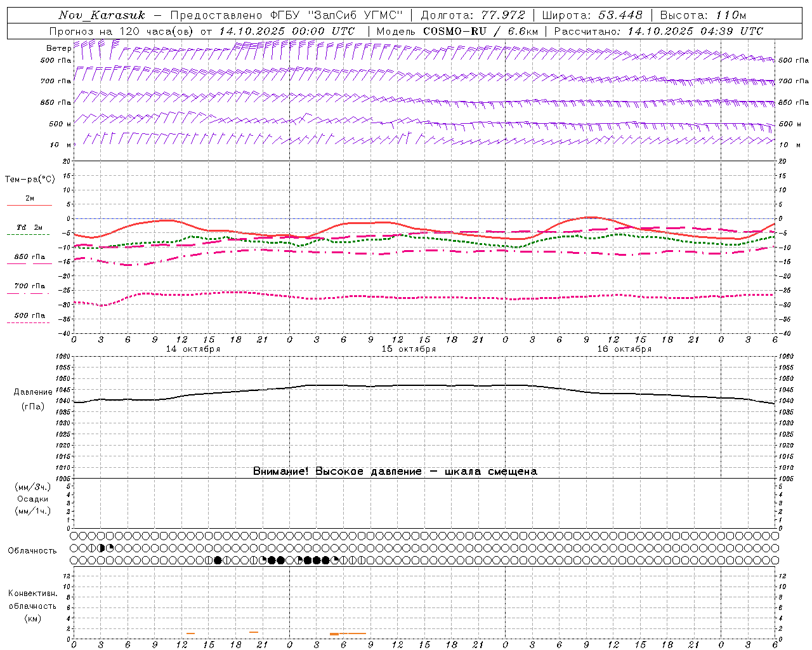This screenshot has width=812, height=650.
Task: Click the '15 октября' date label
Action: pyautogui.click(x=409, y=349)
